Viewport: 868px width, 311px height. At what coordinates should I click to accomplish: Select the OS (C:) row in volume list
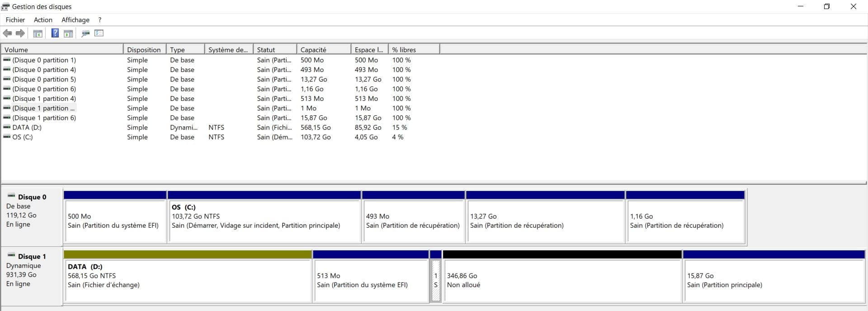tap(23, 137)
